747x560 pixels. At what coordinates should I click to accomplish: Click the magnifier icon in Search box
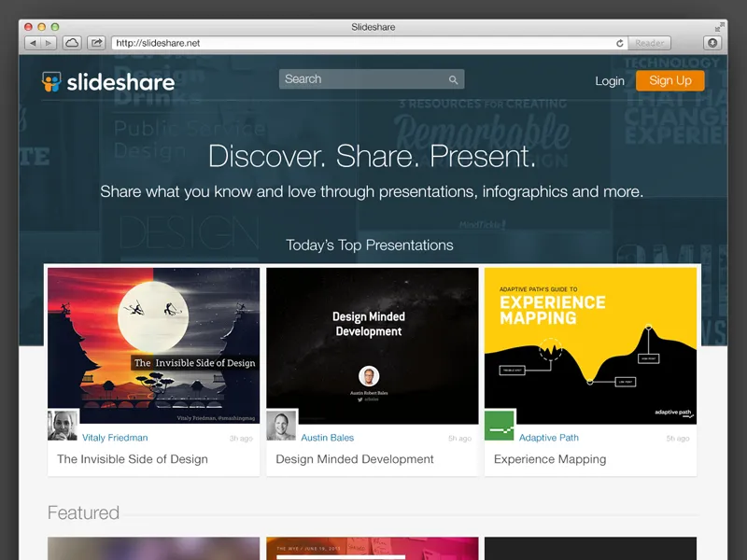(453, 79)
